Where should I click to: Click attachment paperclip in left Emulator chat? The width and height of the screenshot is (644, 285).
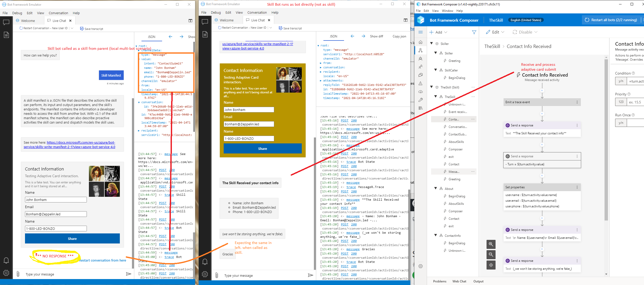point(18,274)
